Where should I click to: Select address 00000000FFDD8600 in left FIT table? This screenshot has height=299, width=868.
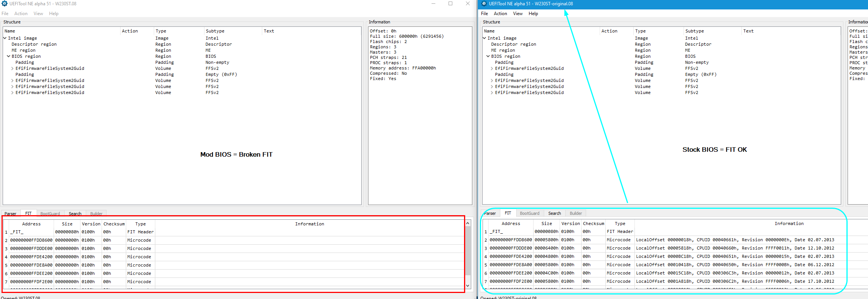pyautogui.click(x=31, y=240)
